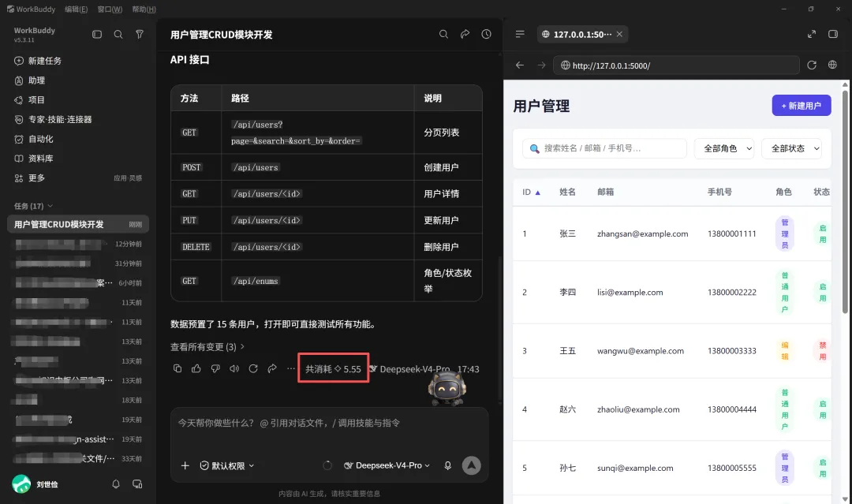Screen dimensions: 852x504
Task: Open the Deepseek-V4-Pro model selector
Action: tap(387, 465)
